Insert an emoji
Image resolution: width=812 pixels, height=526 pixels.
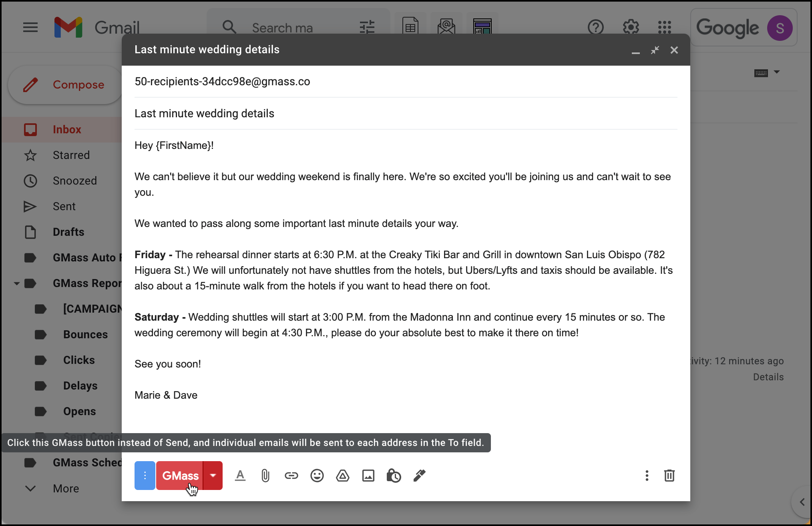click(317, 476)
